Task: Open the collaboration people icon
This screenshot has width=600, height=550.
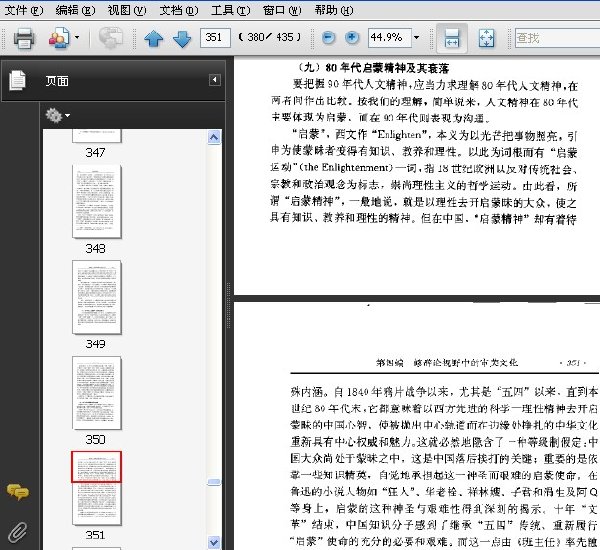Action: 59,38
